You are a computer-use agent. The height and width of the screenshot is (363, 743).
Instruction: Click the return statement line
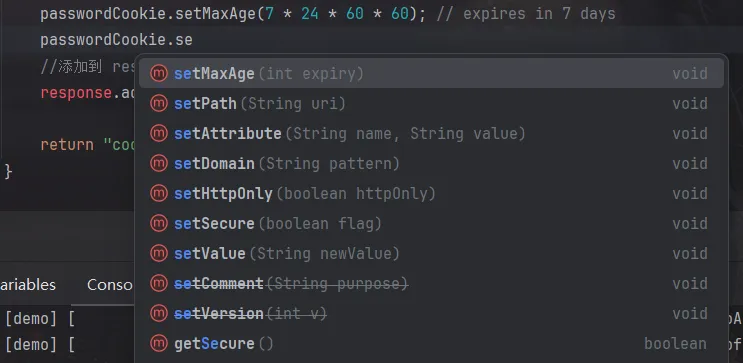88,145
